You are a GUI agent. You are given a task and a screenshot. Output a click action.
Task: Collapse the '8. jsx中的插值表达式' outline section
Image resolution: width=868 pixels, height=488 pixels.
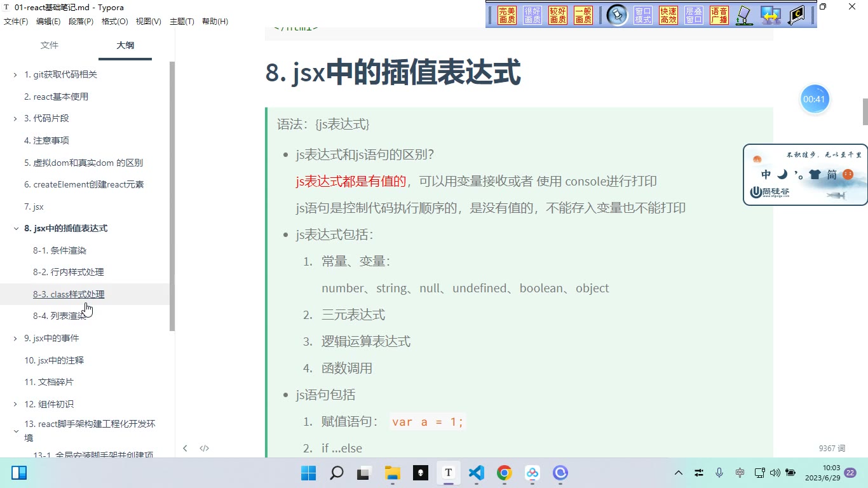pyautogui.click(x=15, y=229)
